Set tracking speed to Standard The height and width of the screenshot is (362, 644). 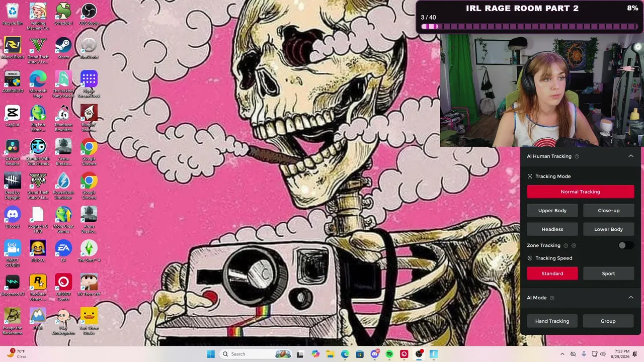(552, 274)
